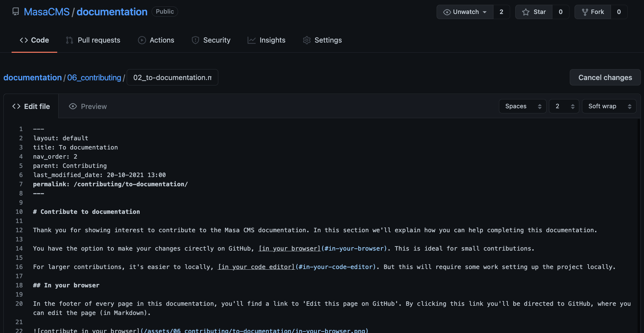644x333 pixels.
Task: Click the Preview eye icon
Action: 73,107
